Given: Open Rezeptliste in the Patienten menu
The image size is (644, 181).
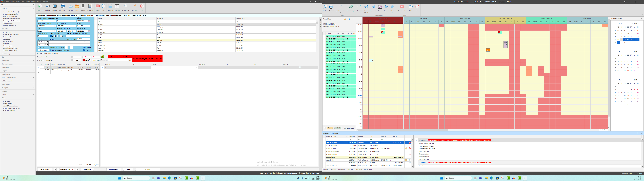Looking at the screenshot, I should tap(7, 39).
